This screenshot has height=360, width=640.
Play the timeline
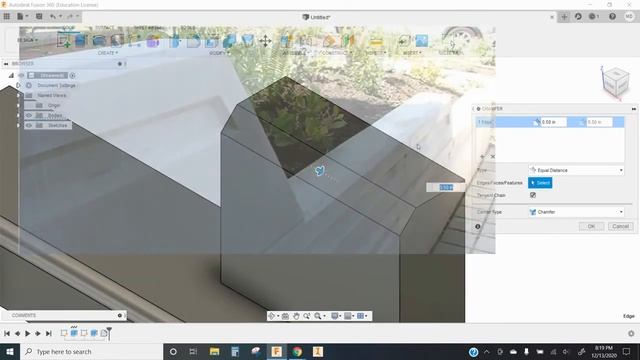point(27,333)
